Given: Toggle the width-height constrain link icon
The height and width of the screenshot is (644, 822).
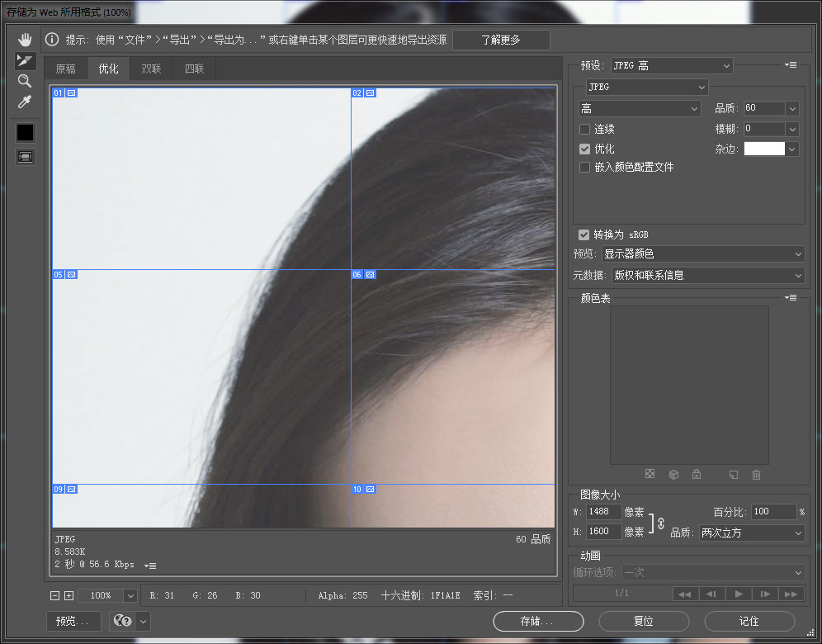Looking at the screenshot, I should pos(660,523).
